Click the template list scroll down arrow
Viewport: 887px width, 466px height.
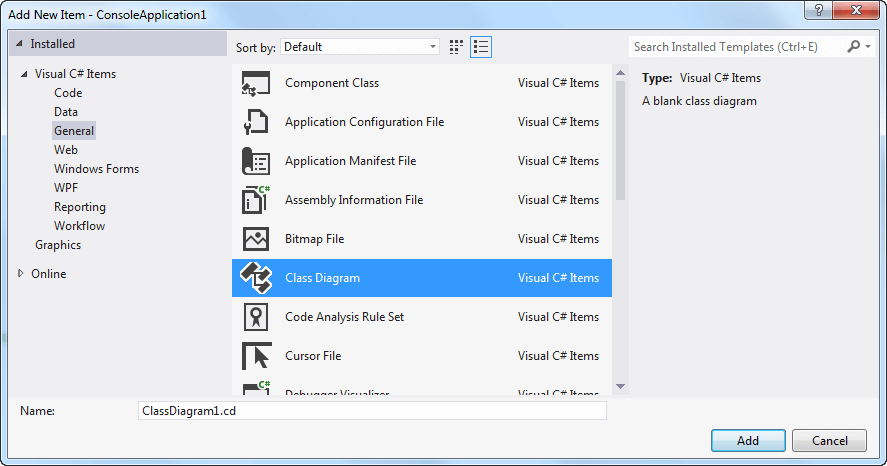click(x=620, y=387)
